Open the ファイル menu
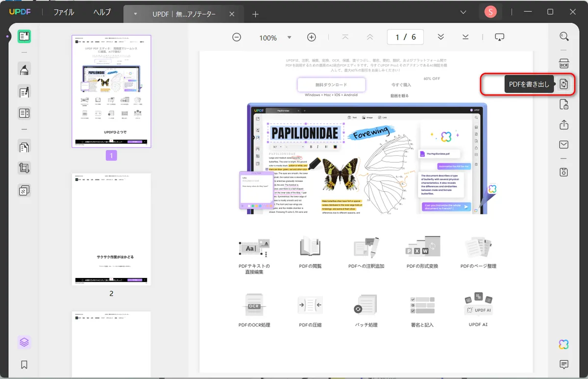This screenshot has height=379, width=588. (64, 12)
